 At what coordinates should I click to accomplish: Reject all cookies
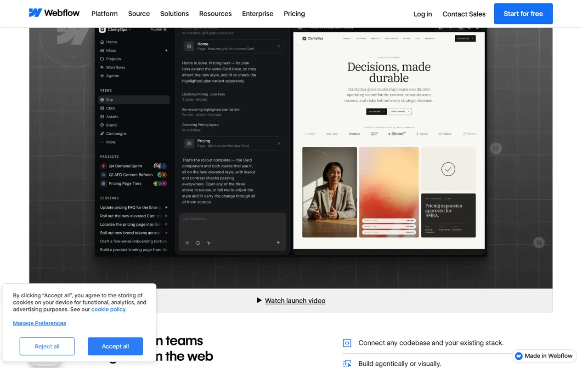[47, 346]
